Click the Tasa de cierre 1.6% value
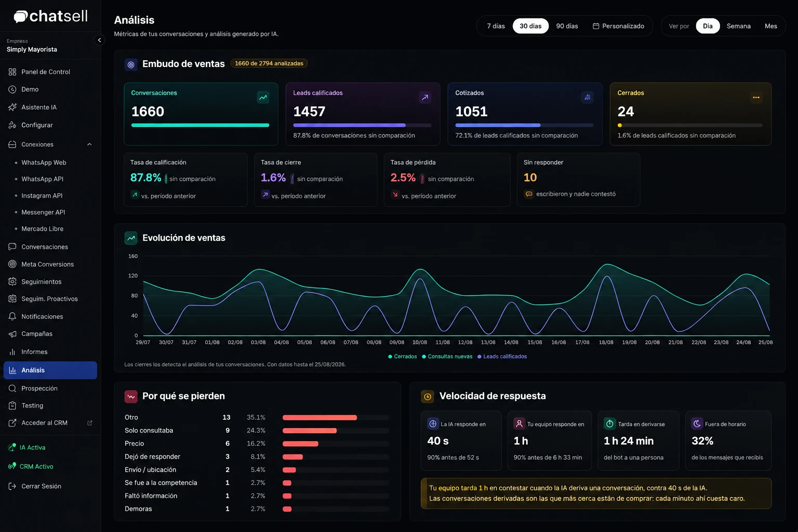The width and height of the screenshot is (798, 532). click(x=273, y=178)
